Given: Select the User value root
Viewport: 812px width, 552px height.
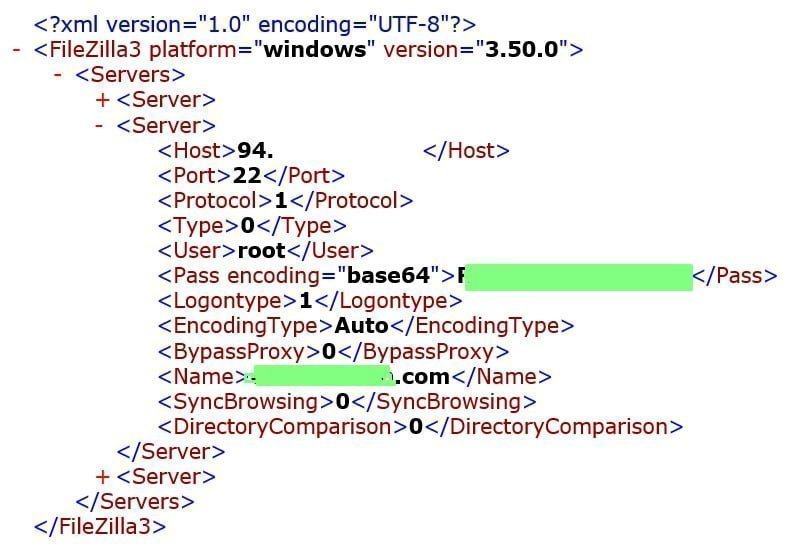Looking at the screenshot, I should click(x=261, y=251).
